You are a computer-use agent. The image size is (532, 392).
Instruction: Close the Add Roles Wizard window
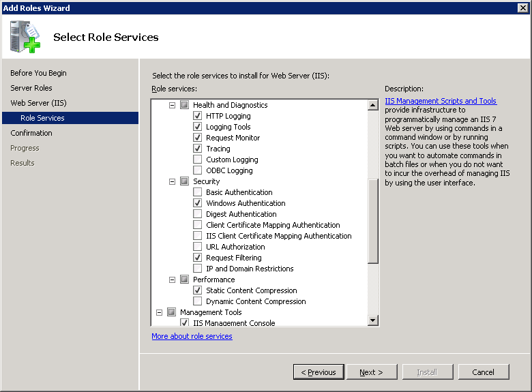523,8
